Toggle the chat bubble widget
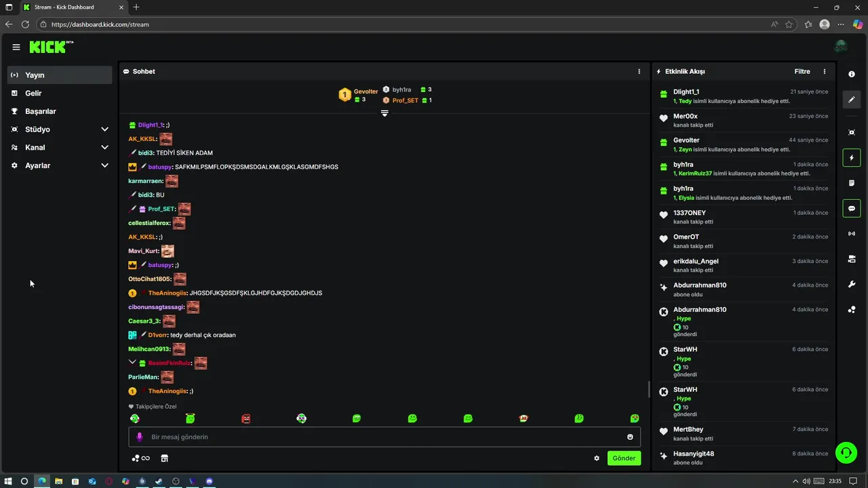 click(x=852, y=208)
